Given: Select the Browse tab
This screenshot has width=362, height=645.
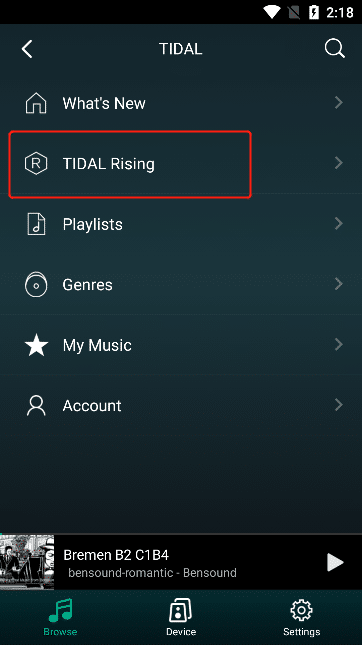Looking at the screenshot, I should 60,617.
